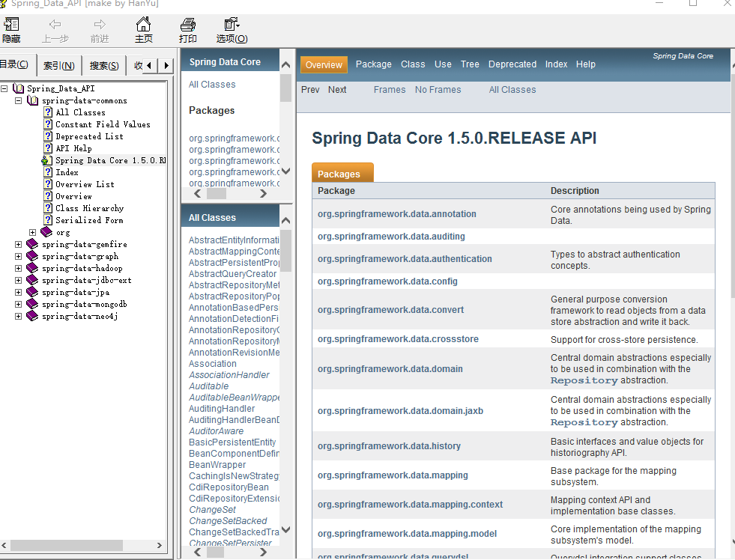Open the Tree navigation item

pos(470,64)
